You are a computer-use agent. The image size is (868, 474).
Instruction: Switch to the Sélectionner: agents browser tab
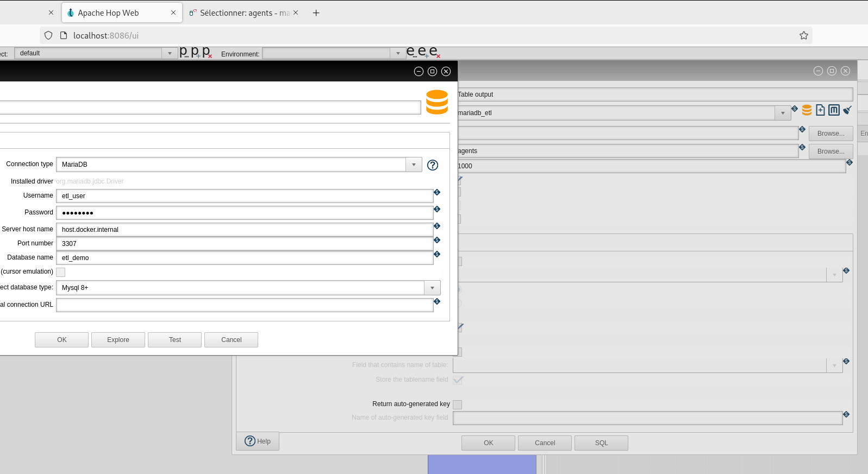pyautogui.click(x=239, y=13)
